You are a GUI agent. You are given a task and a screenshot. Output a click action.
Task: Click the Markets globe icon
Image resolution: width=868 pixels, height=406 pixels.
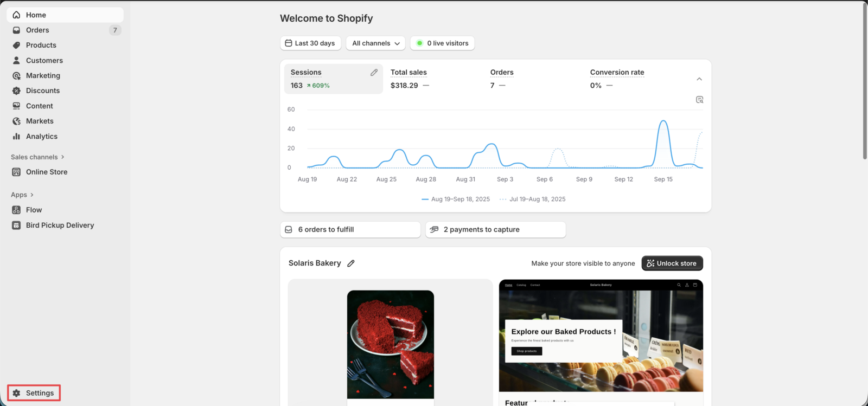16,121
